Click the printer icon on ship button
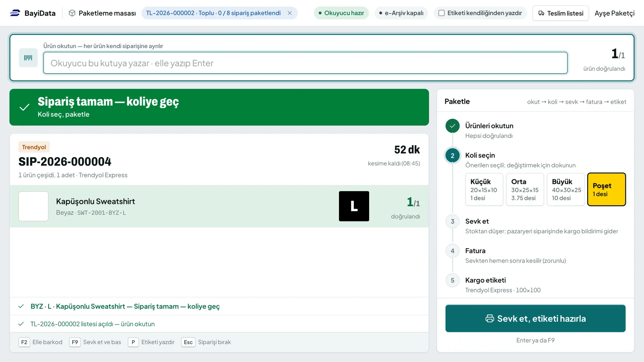The width and height of the screenshot is (644, 362). point(489,319)
